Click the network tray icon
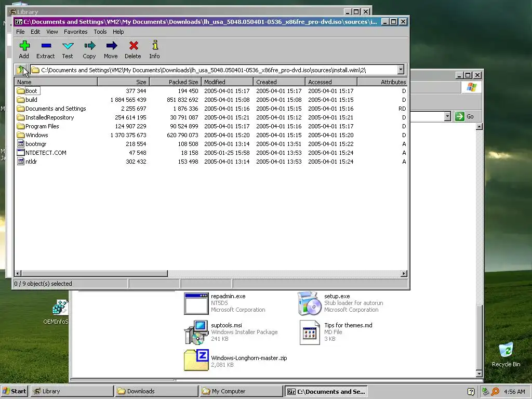The height and width of the screenshot is (399, 532). tap(486, 392)
